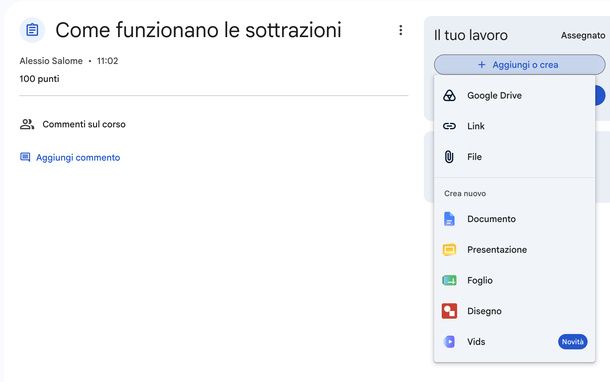Viewport: 610px width, 382px height.
Task: Click the title Come funzionano le sottrazioni
Action: point(198,30)
